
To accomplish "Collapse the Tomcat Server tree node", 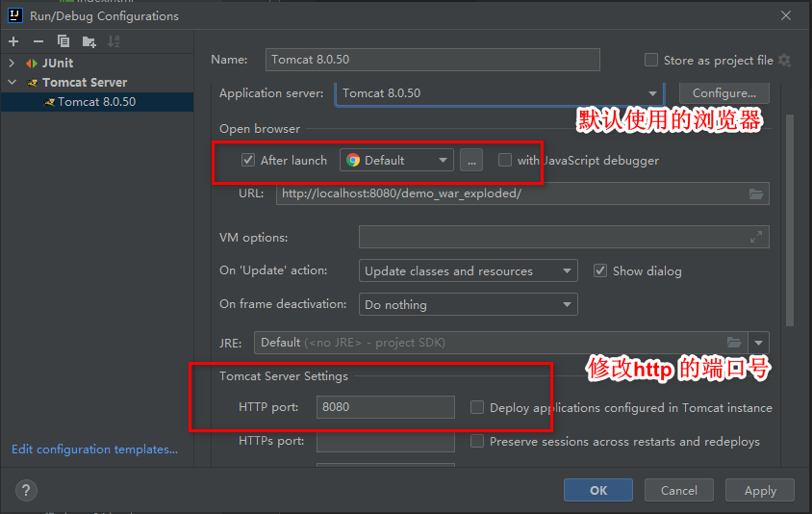I will [12, 83].
